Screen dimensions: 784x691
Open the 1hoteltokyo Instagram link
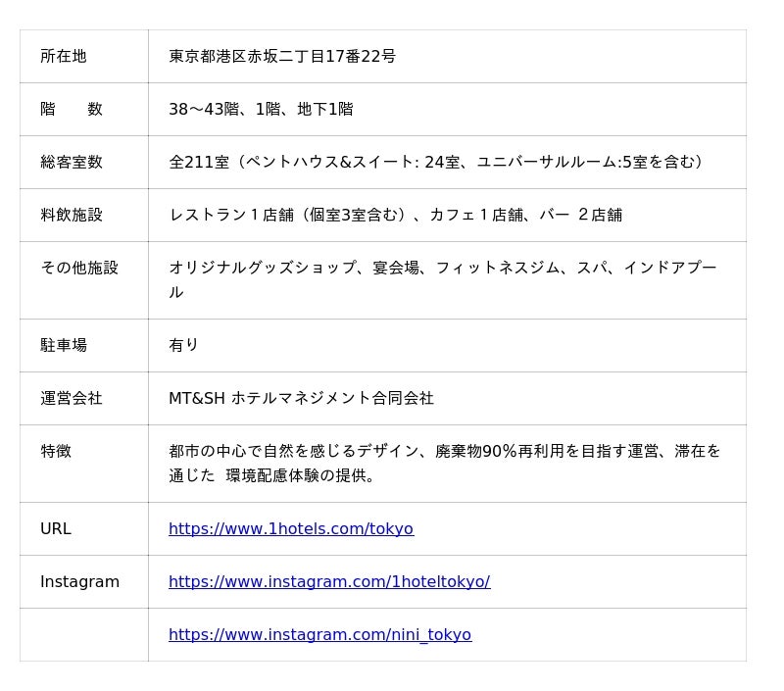[328, 582]
